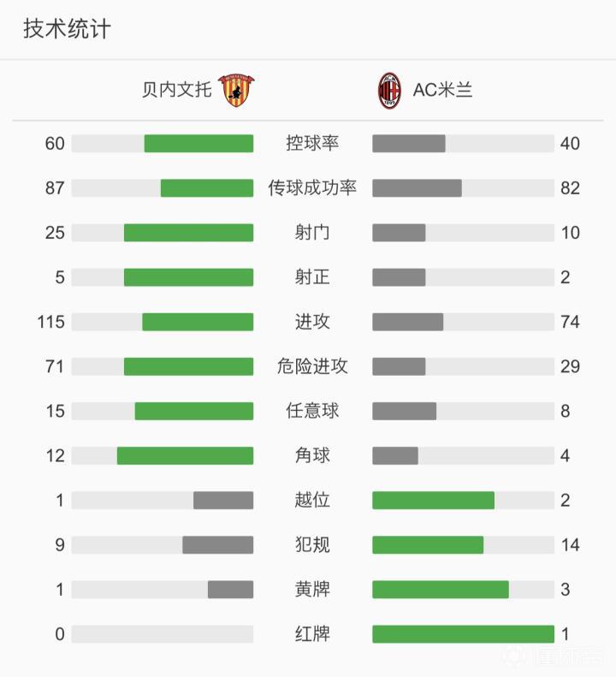This screenshot has width=616, height=677.
Task: Click Benevento's green 控球率 bar
Action: [198, 143]
